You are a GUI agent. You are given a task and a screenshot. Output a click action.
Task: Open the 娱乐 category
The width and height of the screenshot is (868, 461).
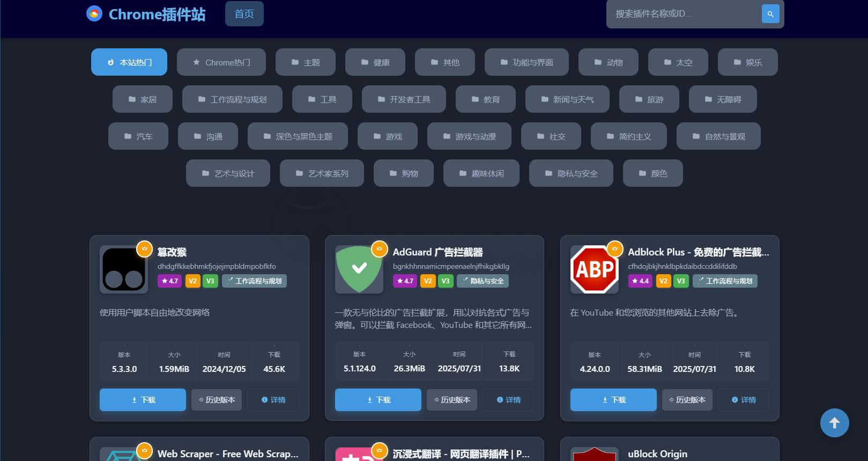tap(748, 62)
